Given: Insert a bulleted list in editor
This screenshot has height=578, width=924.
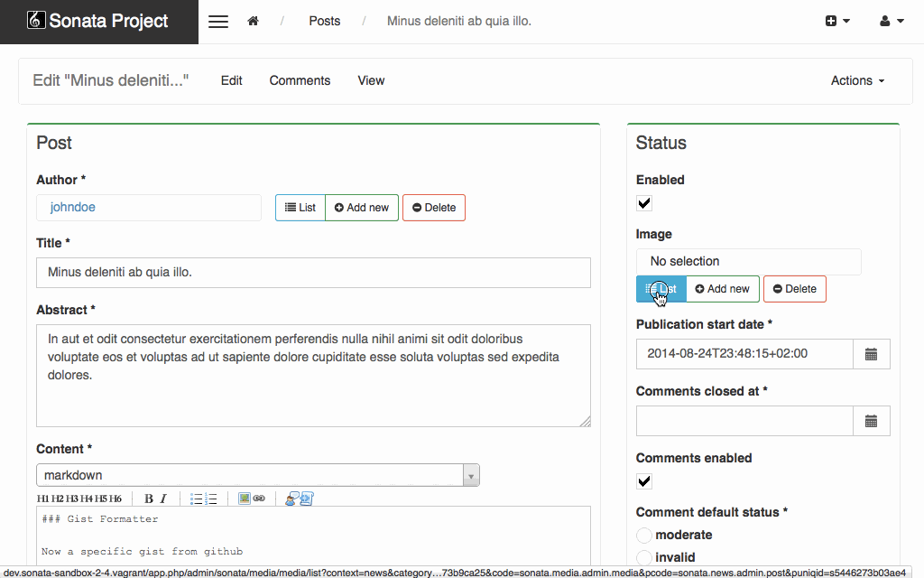Looking at the screenshot, I should click(196, 499).
